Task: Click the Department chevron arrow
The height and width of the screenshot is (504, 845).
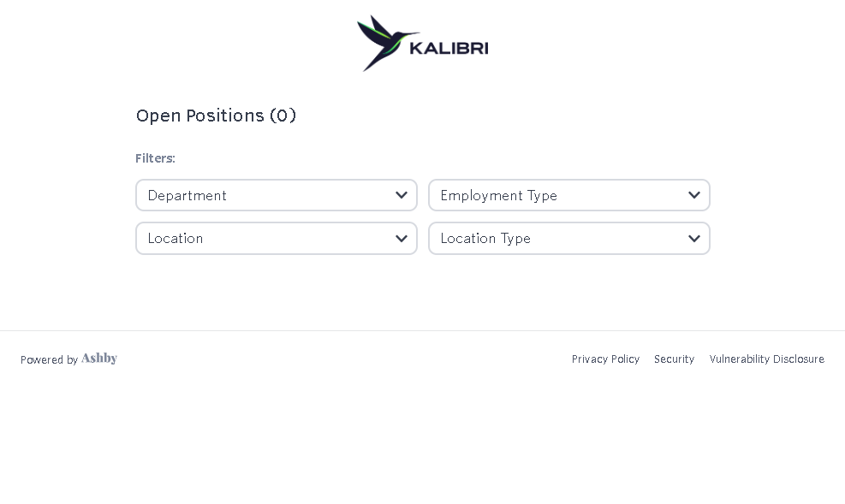Action: click(402, 195)
